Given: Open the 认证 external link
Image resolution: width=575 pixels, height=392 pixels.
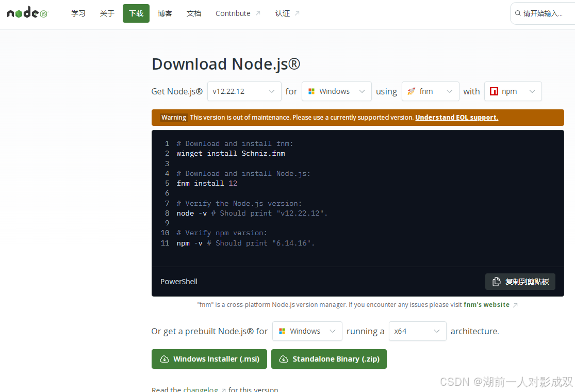Looking at the screenshot, I should tap(288, 13).
